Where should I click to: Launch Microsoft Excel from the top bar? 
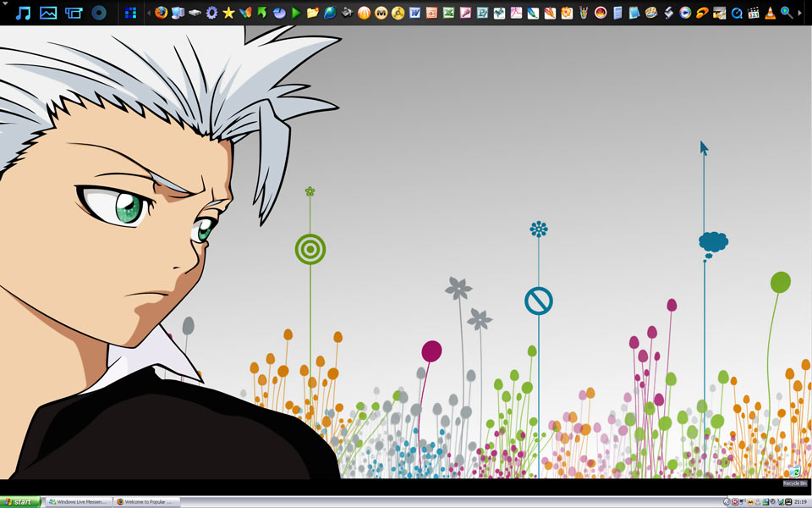[448, 13]
